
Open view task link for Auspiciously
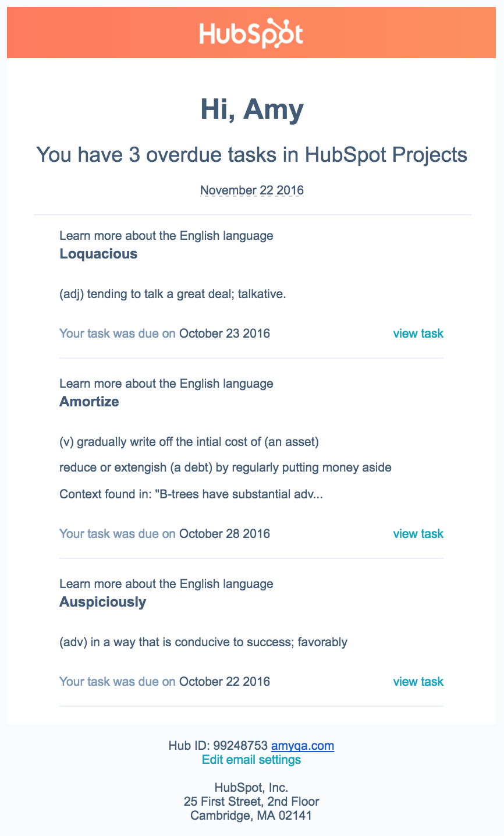click(x=418, y=682)
